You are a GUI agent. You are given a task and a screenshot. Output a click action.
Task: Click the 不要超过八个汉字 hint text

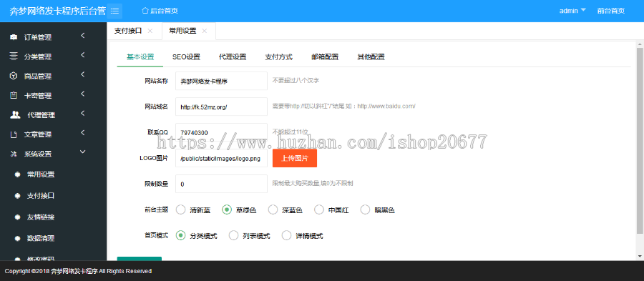point(296,81)
